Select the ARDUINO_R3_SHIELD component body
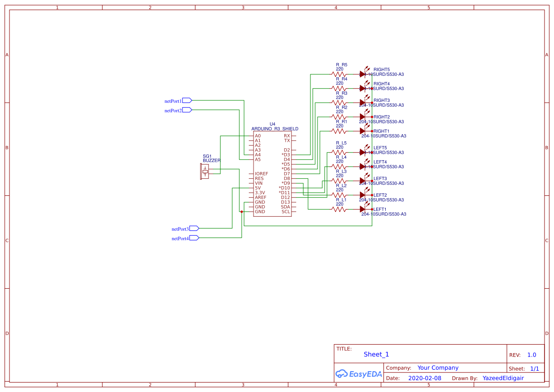 272,173
